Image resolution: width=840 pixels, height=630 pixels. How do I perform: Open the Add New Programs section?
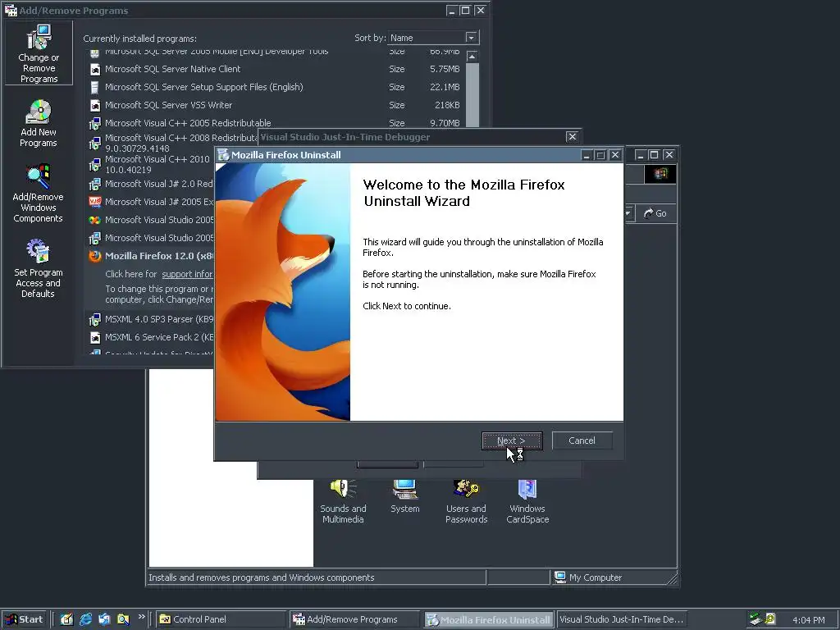[x=39, y=123]
